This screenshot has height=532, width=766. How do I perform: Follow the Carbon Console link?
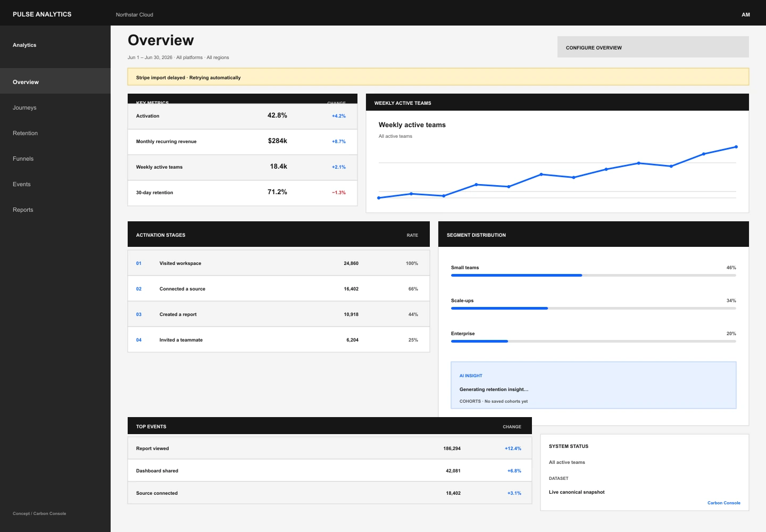723,503
